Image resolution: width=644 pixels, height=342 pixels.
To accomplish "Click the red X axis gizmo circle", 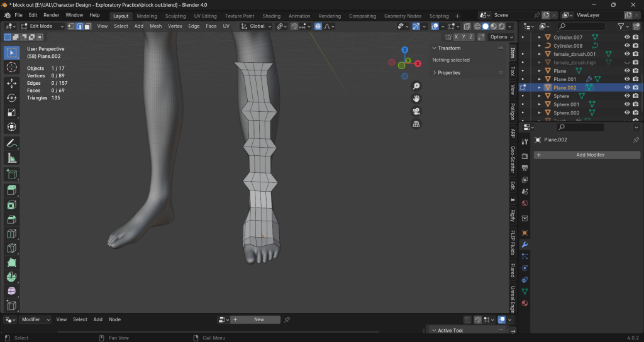I will [x=418, y=63].
